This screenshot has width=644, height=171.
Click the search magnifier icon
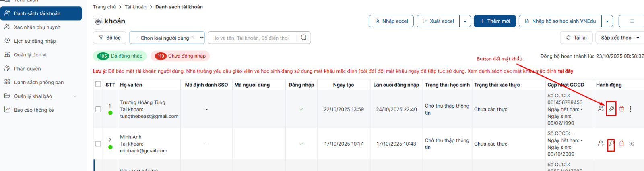[304, 38]
